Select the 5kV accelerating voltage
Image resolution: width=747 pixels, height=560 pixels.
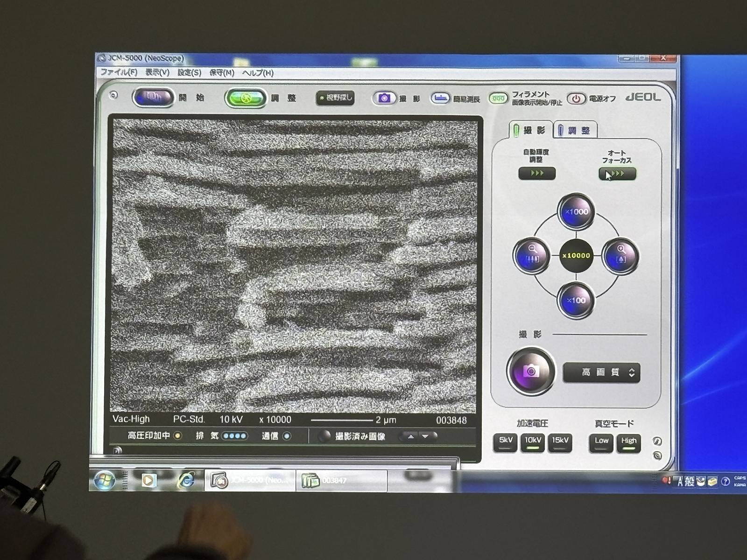pos(506,441)
